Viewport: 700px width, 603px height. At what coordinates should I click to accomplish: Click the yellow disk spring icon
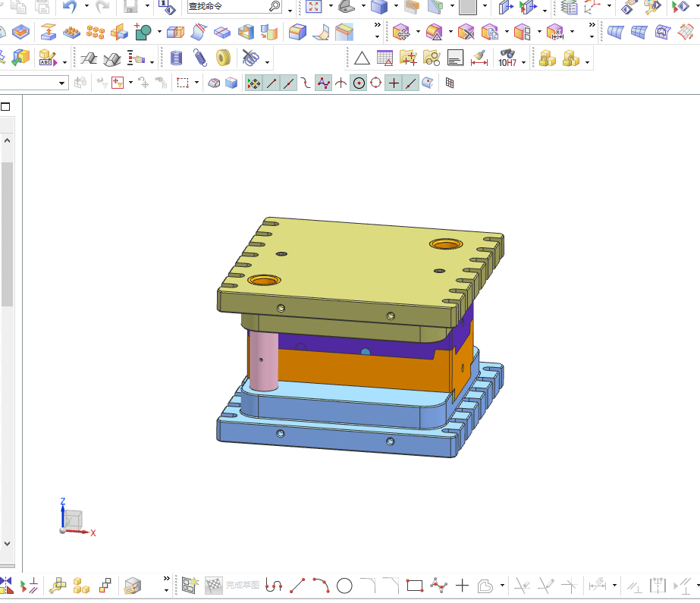[223, 58]
